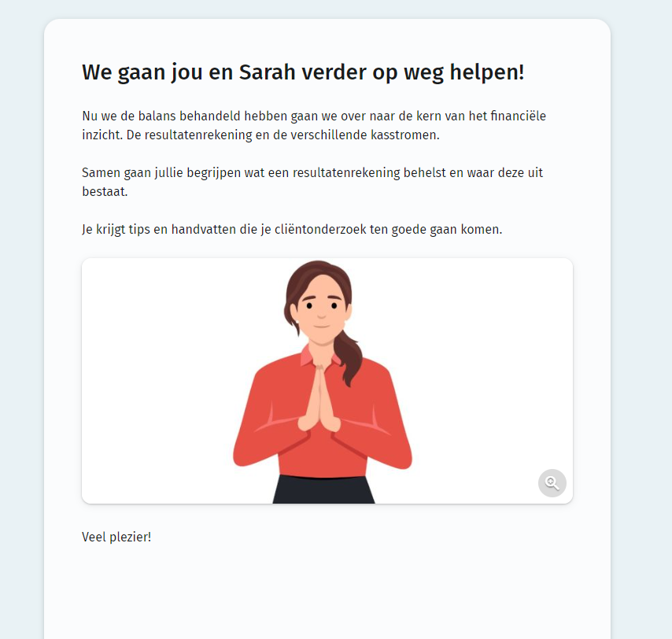Screen dimensions: 672x639
Task: Click the magnifier zoom icon on the image
Action: coord(552,483)
